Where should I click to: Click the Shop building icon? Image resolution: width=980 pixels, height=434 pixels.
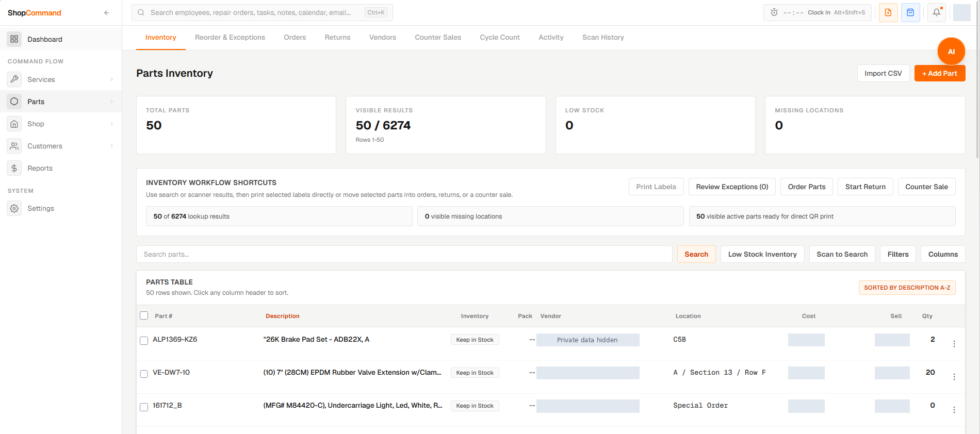pos(14,124)
